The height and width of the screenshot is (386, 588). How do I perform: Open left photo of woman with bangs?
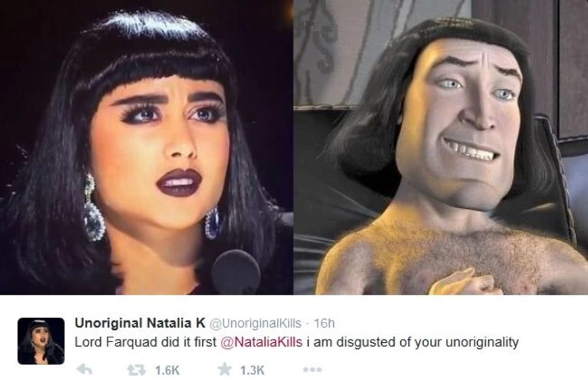[146, 147]
